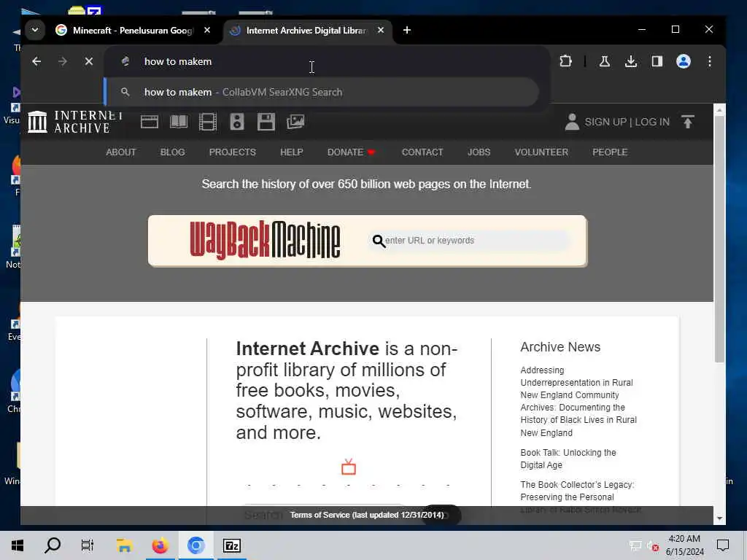Click the page scroll-down arrow
747x560 pixels.
[719, 518]
